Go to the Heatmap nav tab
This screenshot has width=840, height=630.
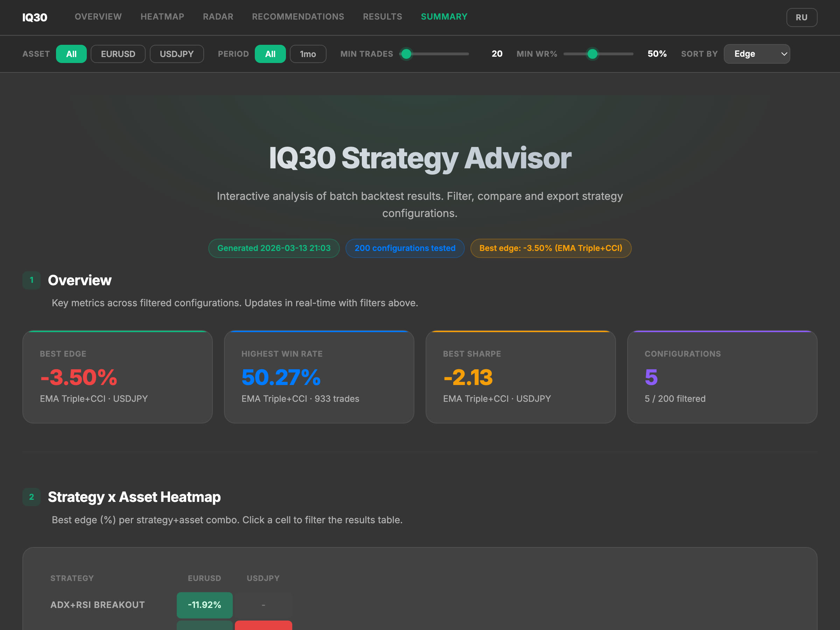tap(162, 17)
